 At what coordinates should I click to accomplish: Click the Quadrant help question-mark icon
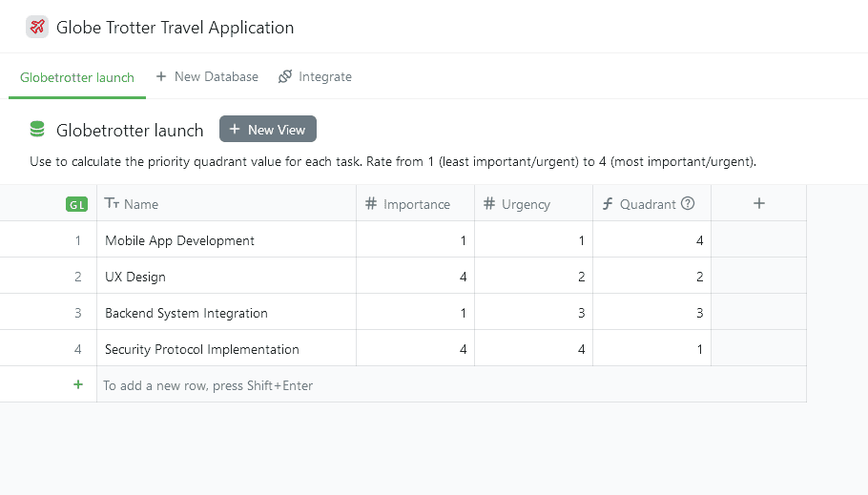pos(688,203)
